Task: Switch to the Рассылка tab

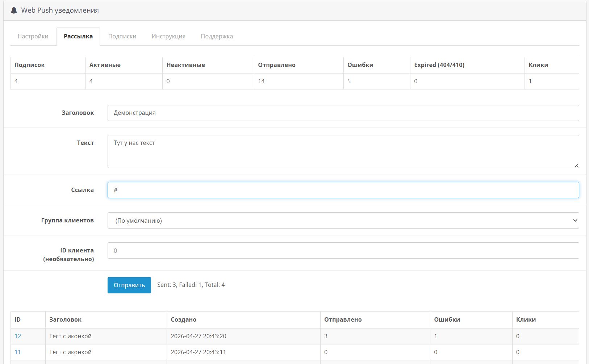Action: [78, 36]
